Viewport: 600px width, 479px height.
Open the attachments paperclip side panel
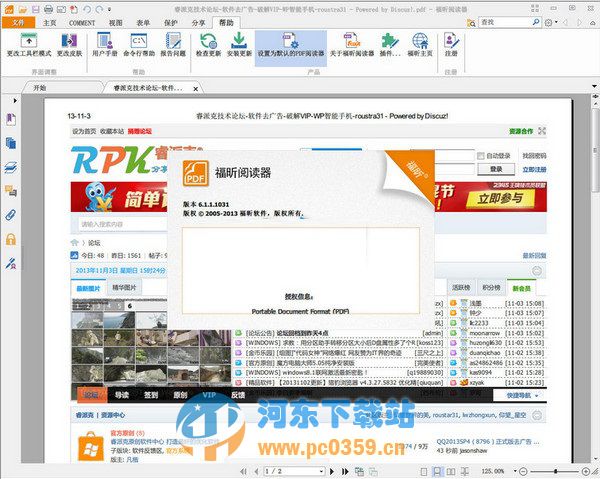[11, 215]
